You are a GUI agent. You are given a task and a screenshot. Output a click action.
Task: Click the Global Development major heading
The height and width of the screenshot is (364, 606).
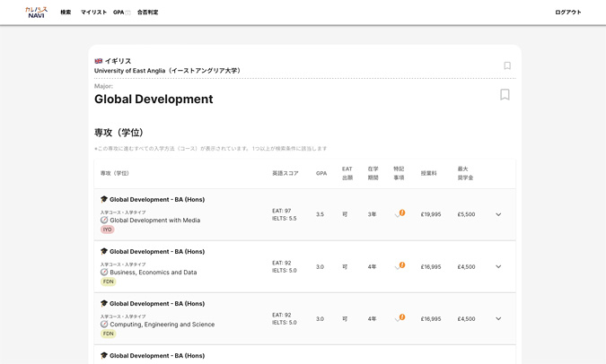point(154,100)
